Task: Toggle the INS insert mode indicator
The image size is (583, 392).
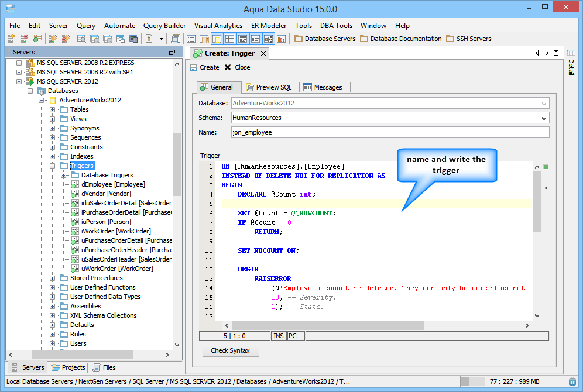Action: 279,336
